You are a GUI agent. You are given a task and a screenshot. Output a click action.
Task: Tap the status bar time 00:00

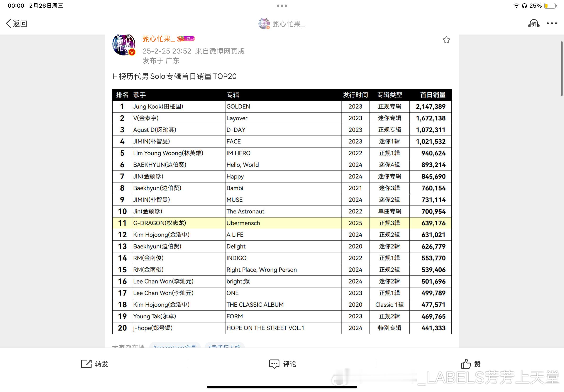16,6
